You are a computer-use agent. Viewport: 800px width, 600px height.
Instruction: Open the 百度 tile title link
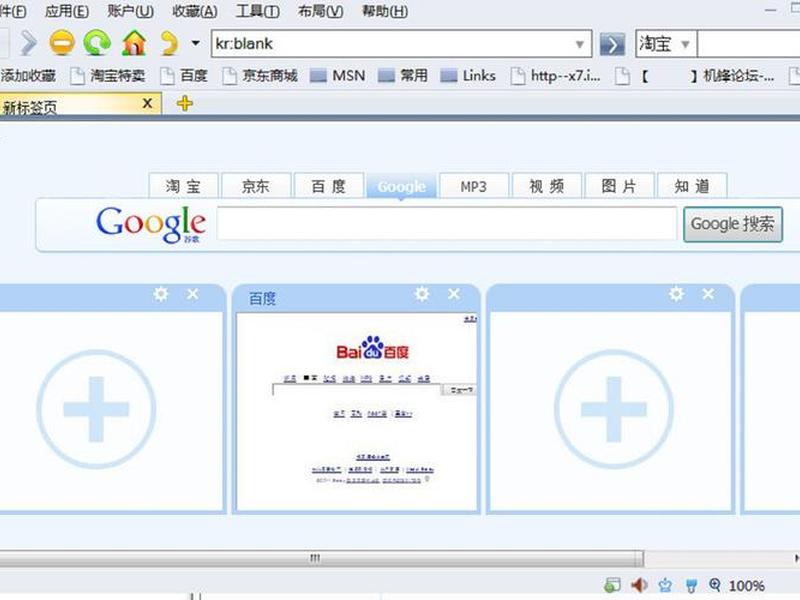262,298
